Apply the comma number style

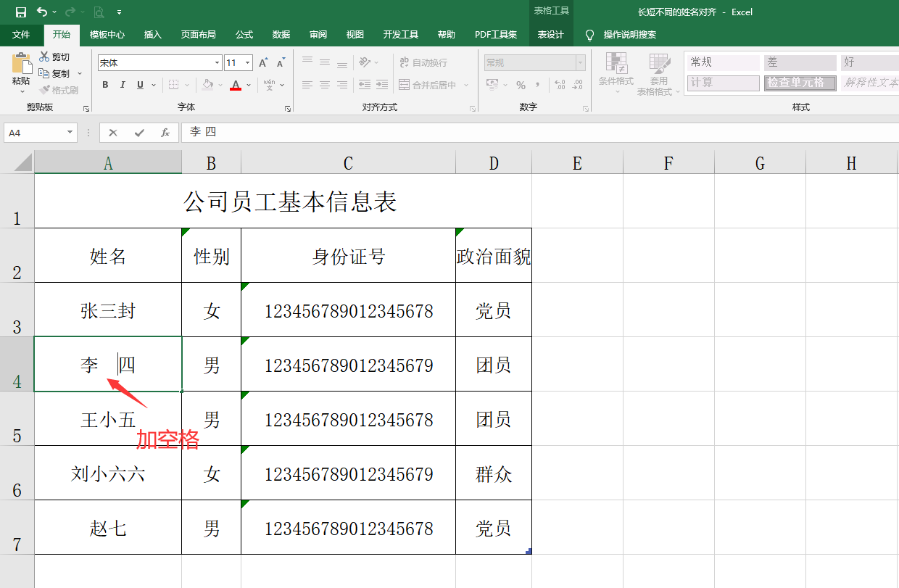(539, 85)
